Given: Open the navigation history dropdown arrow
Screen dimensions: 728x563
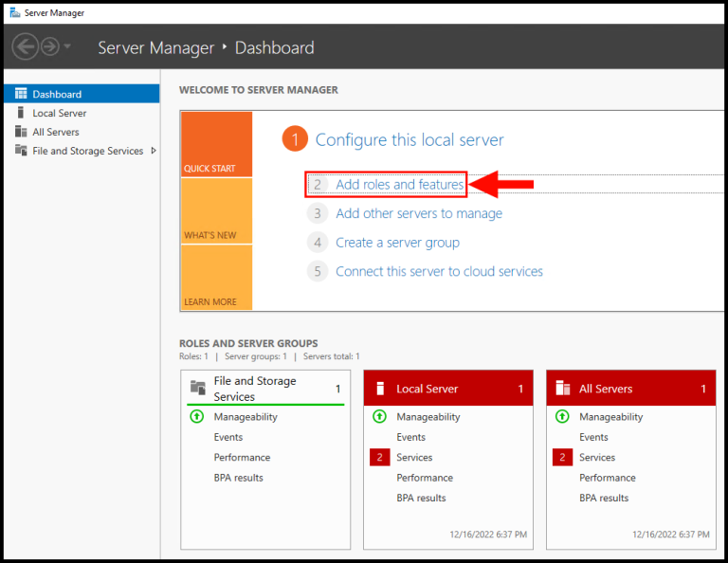Looking at the screenshot, I should click(67, 47).
